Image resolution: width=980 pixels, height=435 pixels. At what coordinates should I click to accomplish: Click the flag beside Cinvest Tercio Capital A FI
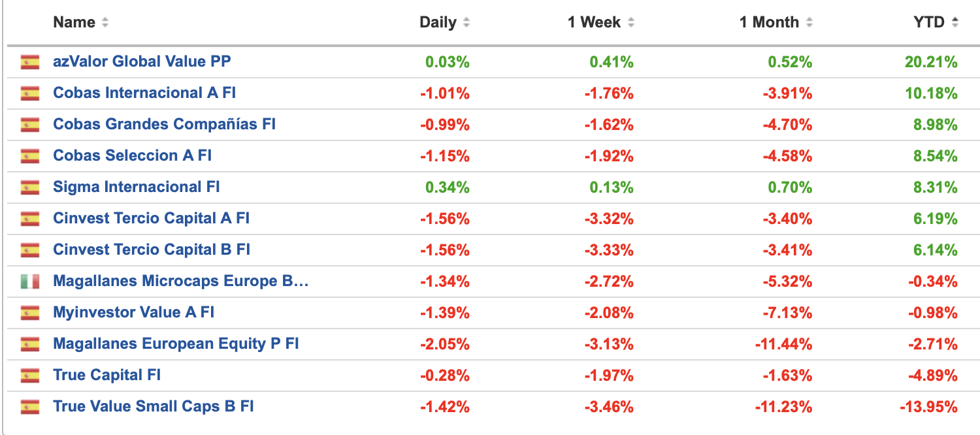pyautogui.click(x=29, y=219)
